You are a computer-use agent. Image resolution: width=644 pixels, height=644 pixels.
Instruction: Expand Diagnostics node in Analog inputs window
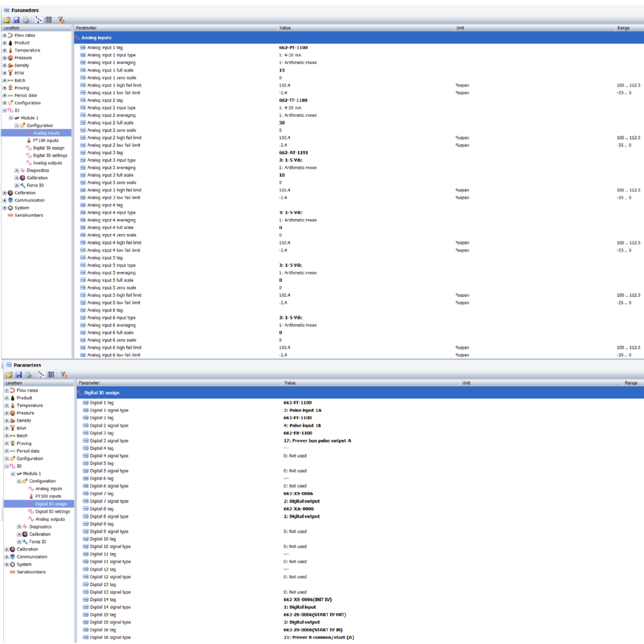click(17, 171)
